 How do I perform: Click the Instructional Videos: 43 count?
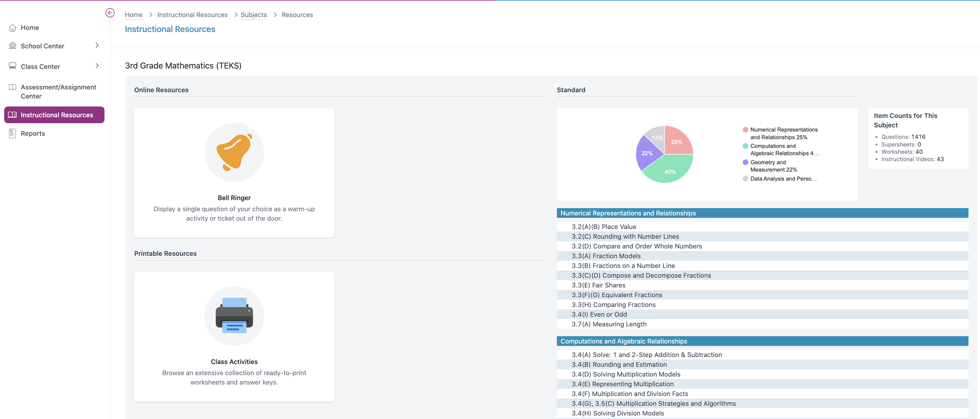tap(912, 159)
